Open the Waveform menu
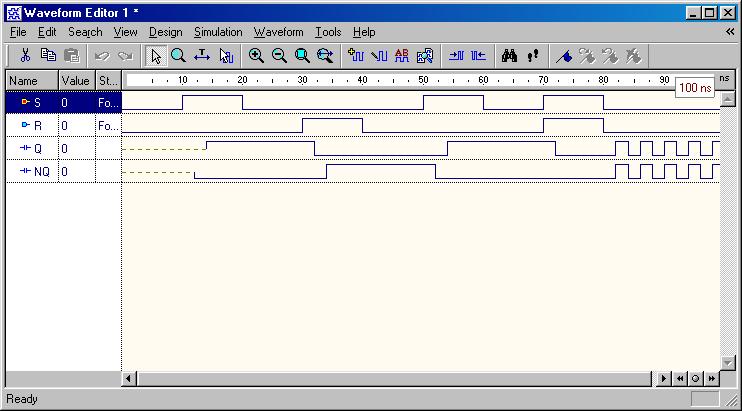742x411 pixels. pyautogui.click(x=278, y=32)
